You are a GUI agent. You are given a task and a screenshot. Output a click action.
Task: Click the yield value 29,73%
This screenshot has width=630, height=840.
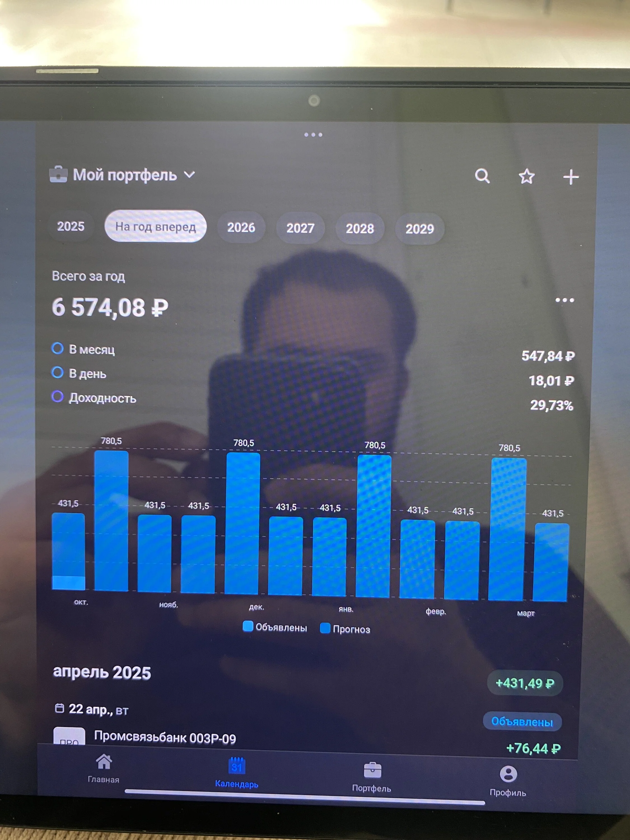(x=552, y=405)
